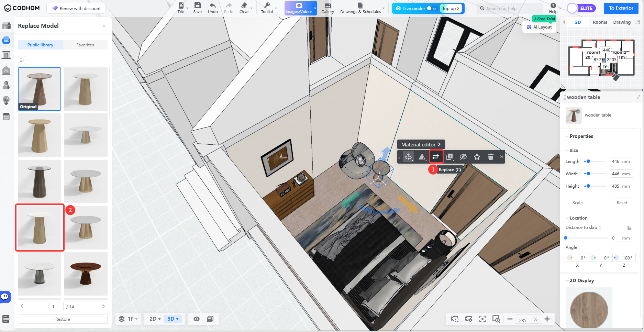The image size is (644, 332).
Task: Click the Flip/Mirror icon in the floating toolbar
Action: point(422,157)
